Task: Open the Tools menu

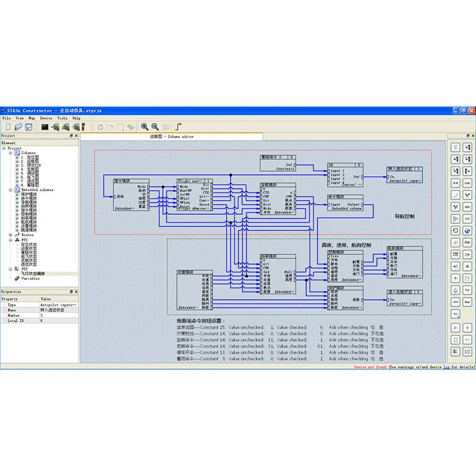Action: coord(62,118)
